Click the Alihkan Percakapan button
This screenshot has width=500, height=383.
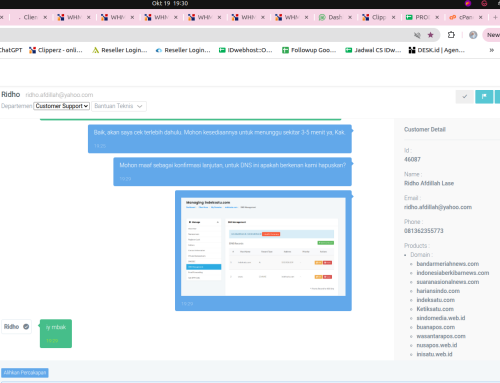25,373
